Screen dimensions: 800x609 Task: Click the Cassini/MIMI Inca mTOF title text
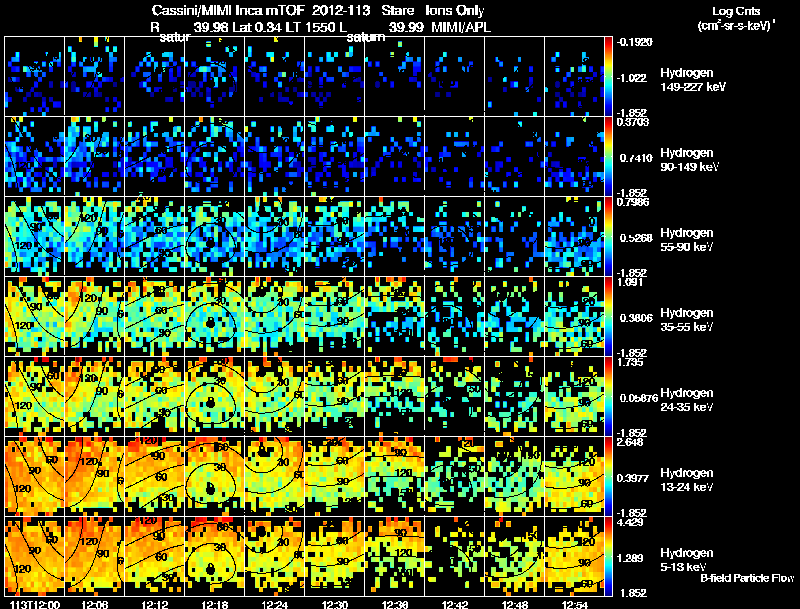pos(228,10)
